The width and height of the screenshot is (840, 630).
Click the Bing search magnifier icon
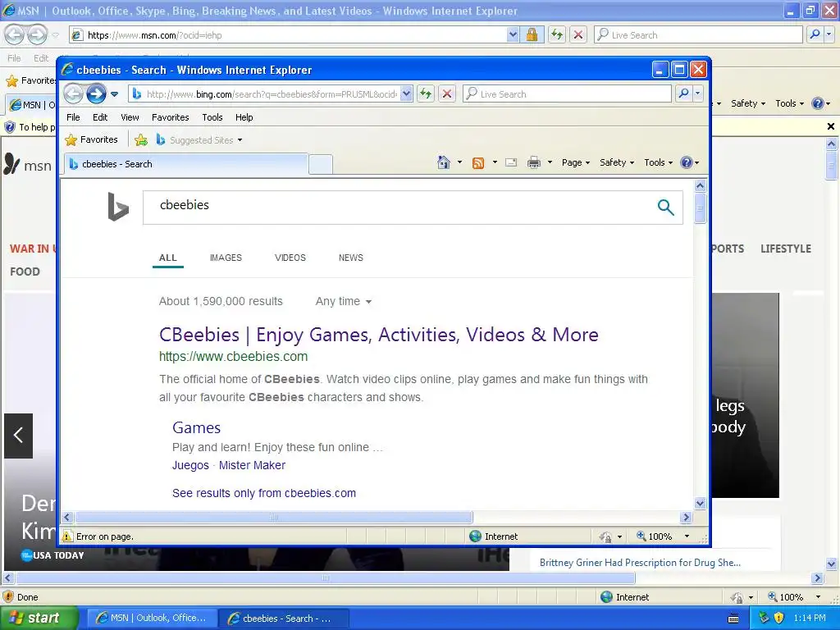665,208
